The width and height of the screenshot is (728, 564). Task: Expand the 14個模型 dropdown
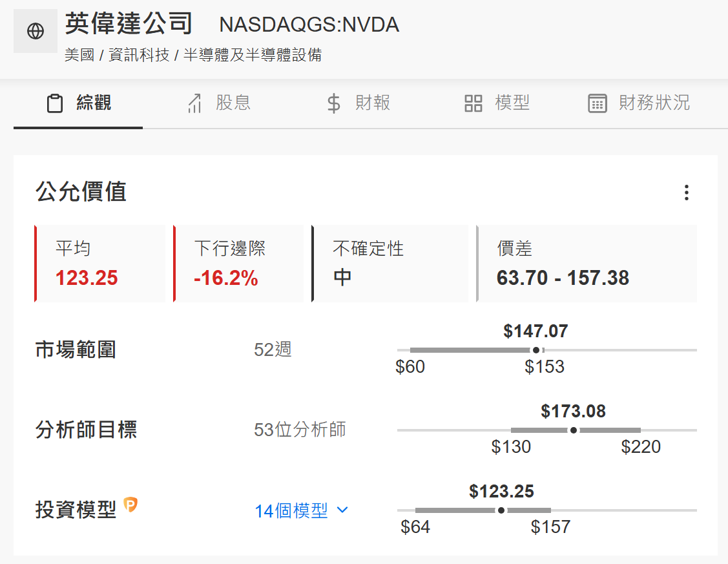coord(291,511)
